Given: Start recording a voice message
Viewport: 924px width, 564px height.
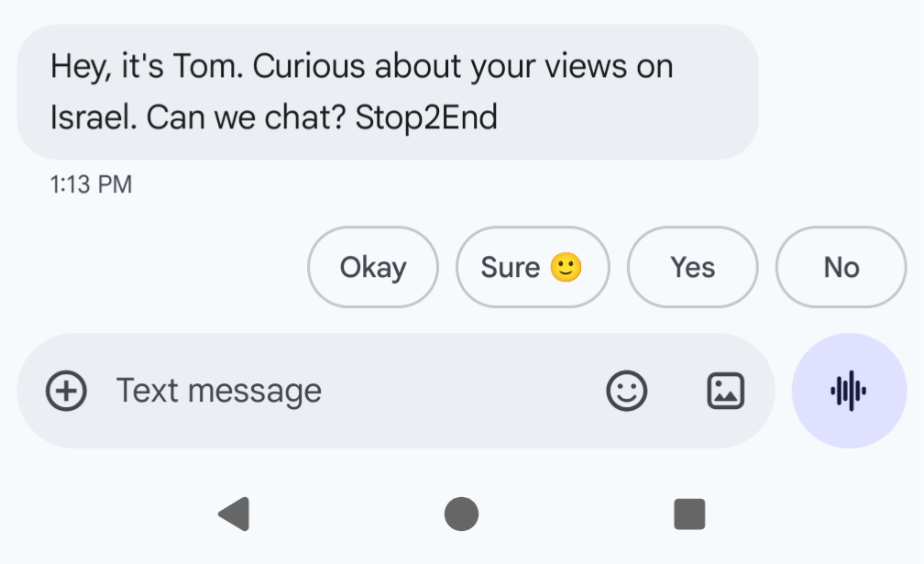Looking at the screenshot, I should (x=849, y=391).
